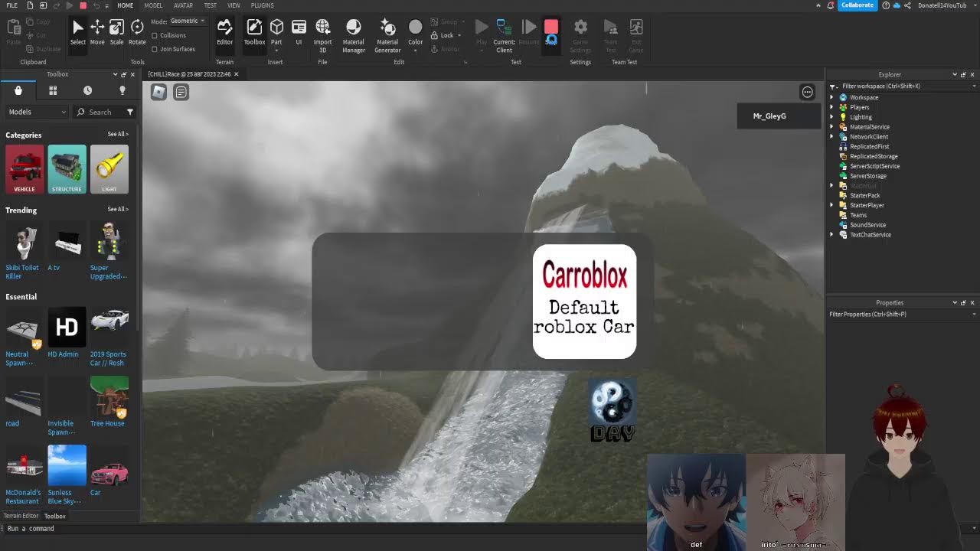
Task: Click the help question mark icon
Action: click(886, 5)
